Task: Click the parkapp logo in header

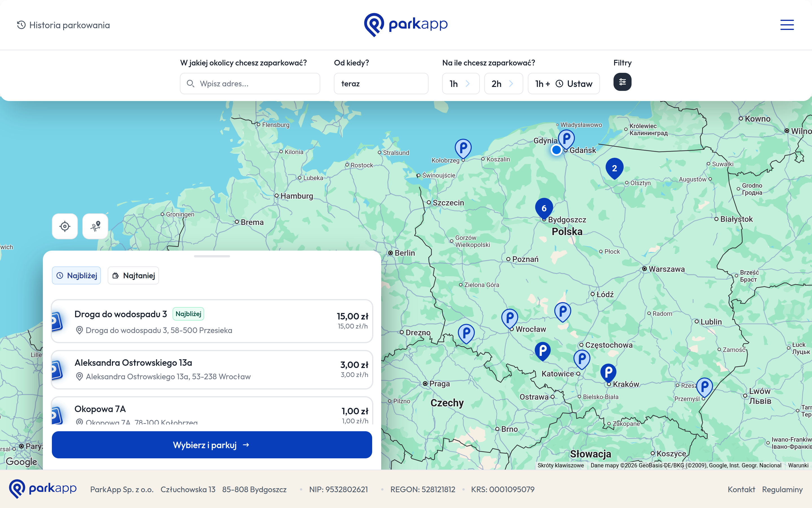Action: 406,25
